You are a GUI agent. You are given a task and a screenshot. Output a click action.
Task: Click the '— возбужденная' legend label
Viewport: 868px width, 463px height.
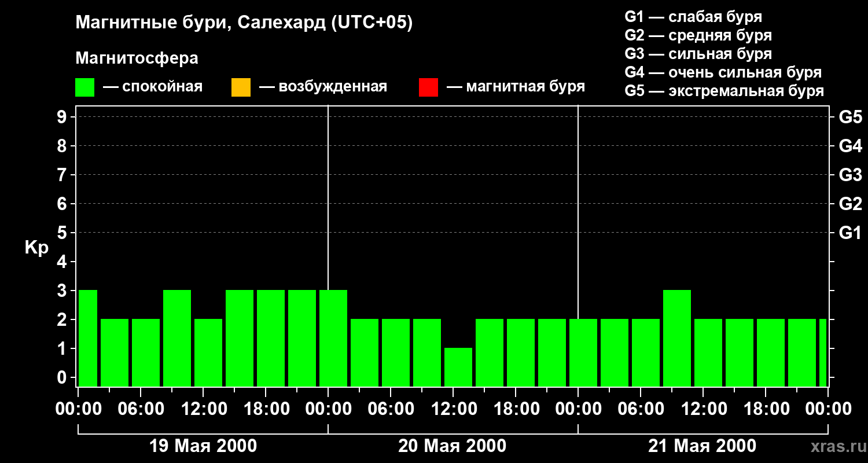point(323,87)
